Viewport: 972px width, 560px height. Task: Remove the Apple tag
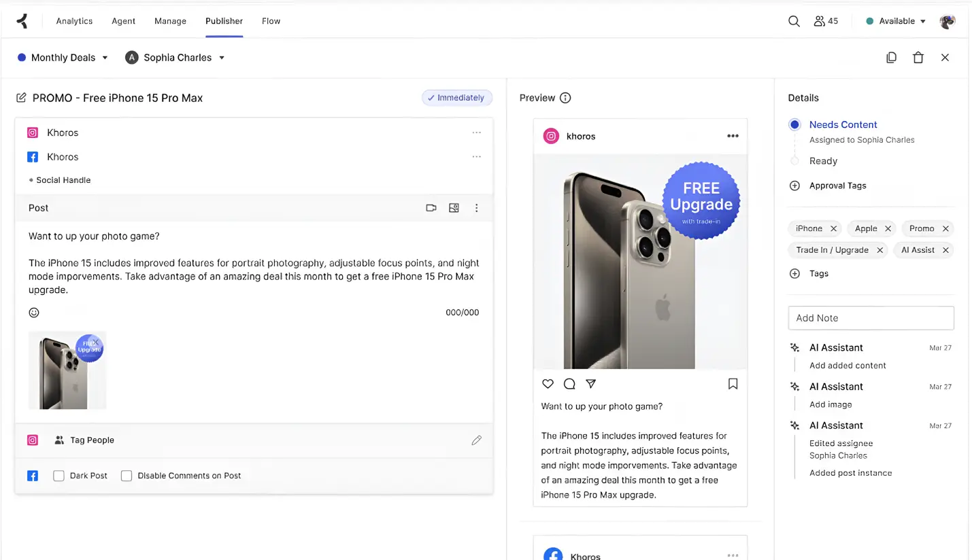(x=888, y=228)
